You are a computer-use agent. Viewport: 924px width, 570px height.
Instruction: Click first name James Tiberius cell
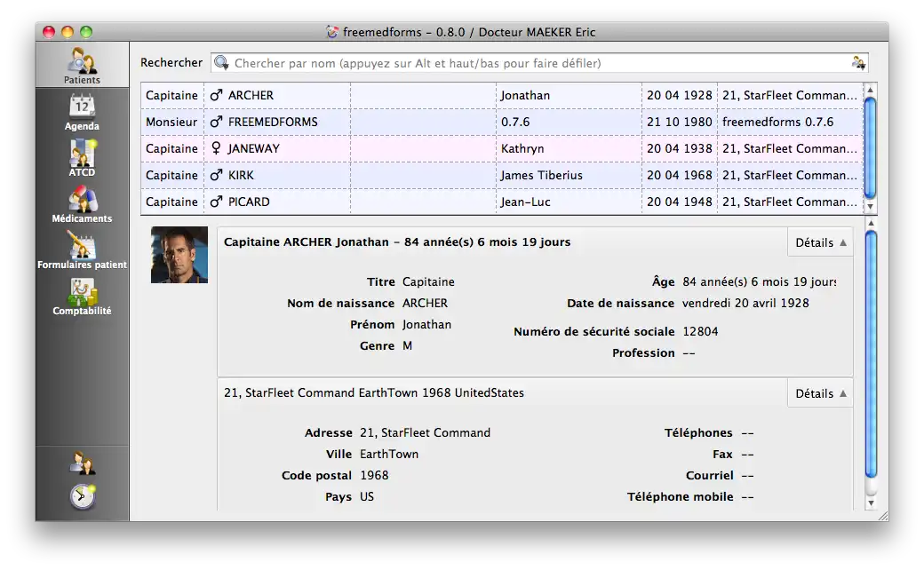569,175
